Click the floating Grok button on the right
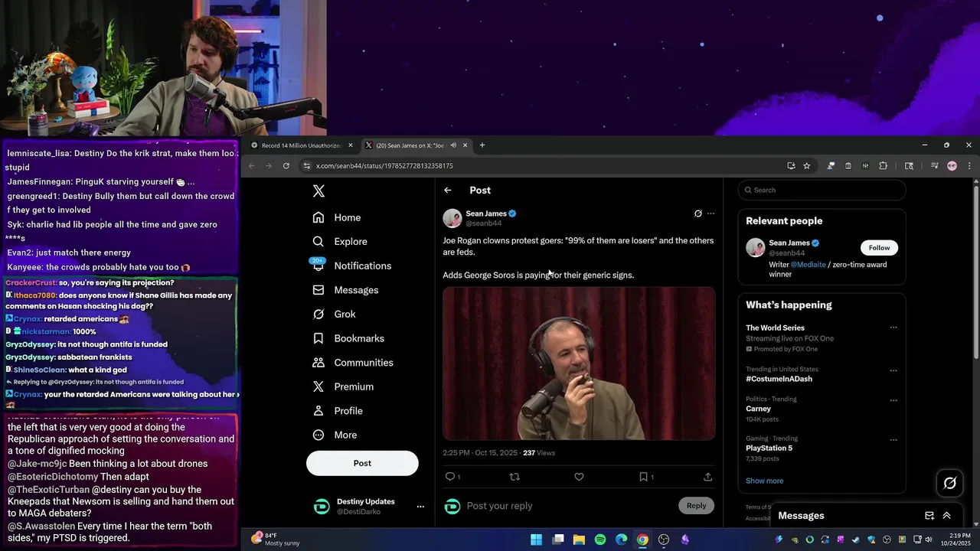Viewport: 980px width, 551px height. tap(950, 483)
